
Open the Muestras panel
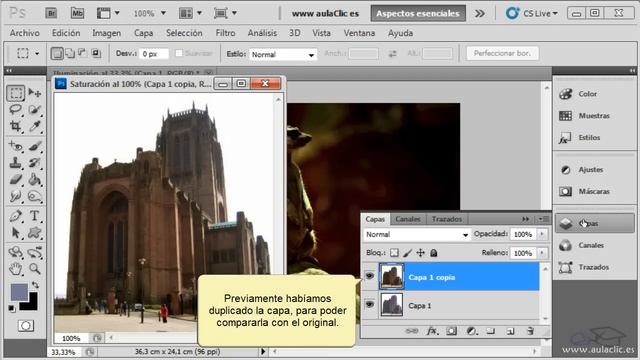click(x=594, y=116)
